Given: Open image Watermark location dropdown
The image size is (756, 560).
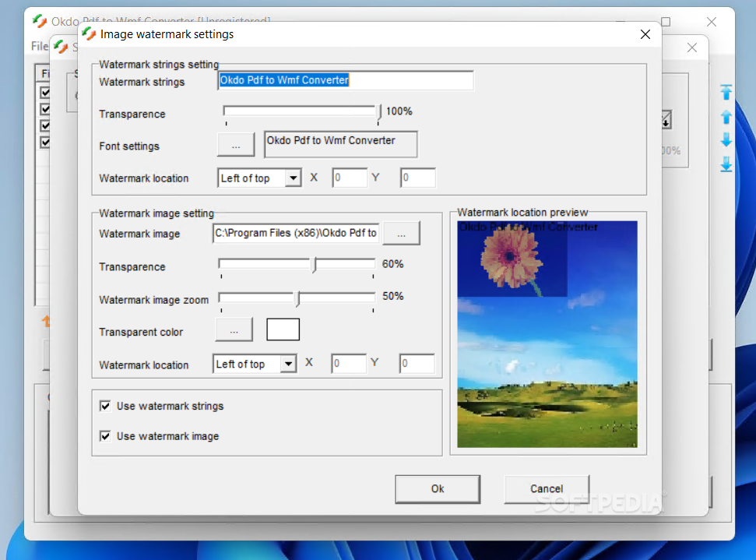Looking at the screenshot, I should tap(288, 364).
